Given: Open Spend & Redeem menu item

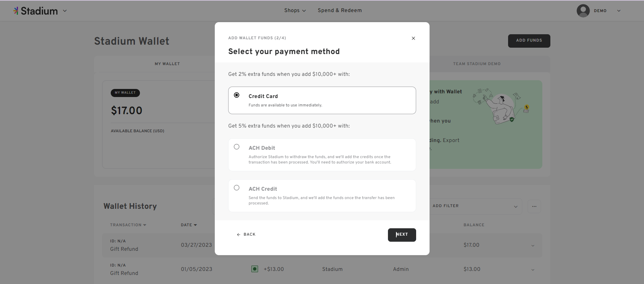Looking at the screenshot, I should pos(340,10).
